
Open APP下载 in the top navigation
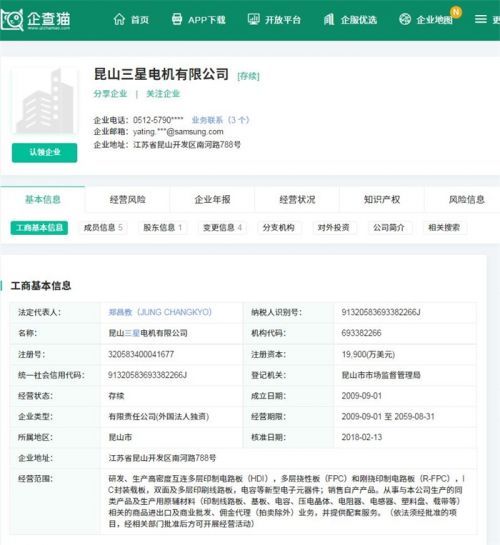207,20
